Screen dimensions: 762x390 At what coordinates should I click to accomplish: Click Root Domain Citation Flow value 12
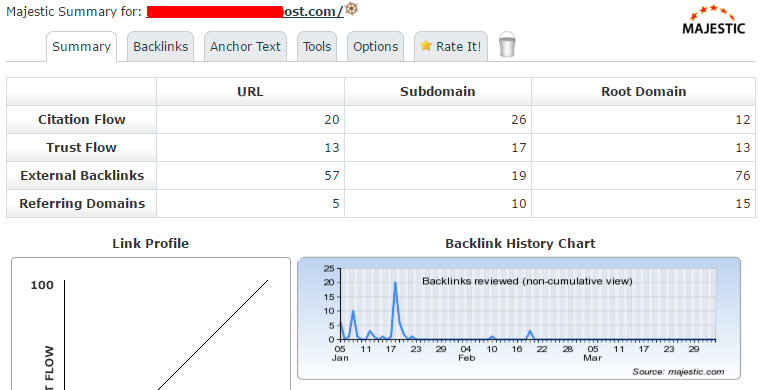(x=743, y=119)
